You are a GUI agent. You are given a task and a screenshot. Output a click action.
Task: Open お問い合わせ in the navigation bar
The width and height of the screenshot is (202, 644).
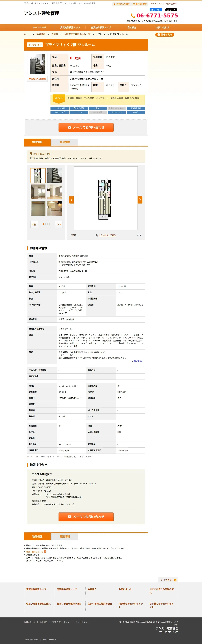click(163, 28)
